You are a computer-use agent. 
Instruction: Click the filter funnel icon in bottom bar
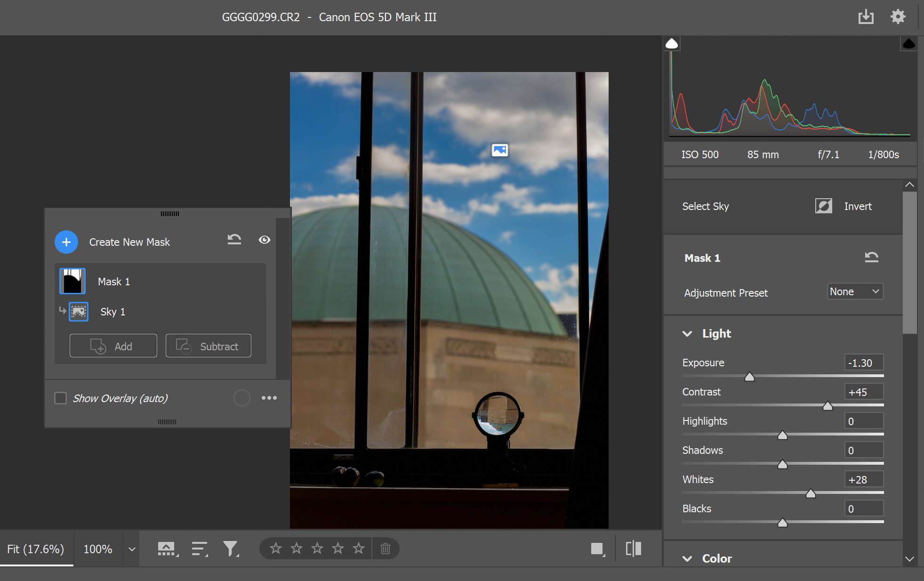[x=230, y=549]
